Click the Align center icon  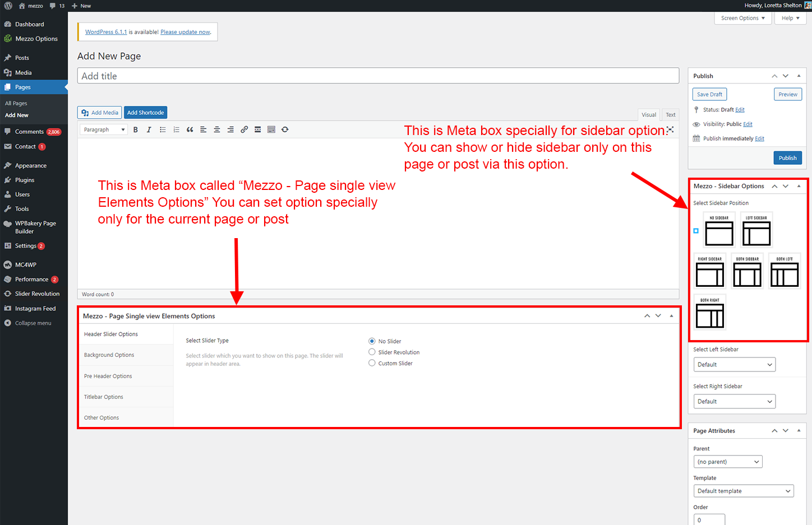click(216, 129)
